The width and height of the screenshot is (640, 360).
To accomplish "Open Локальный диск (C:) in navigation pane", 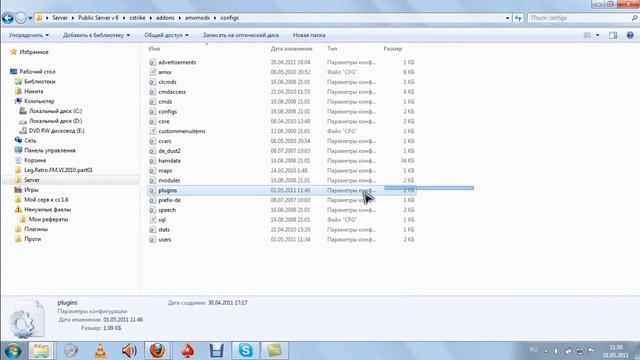I will [55, 111].
